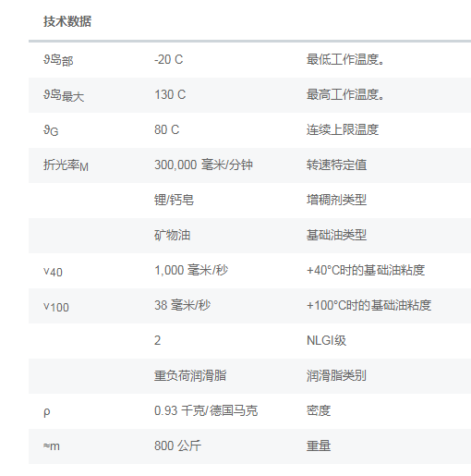471x476 pixels.
Task: Select the -20 C minimum temperature value
Action: click(x=169, y=59)
